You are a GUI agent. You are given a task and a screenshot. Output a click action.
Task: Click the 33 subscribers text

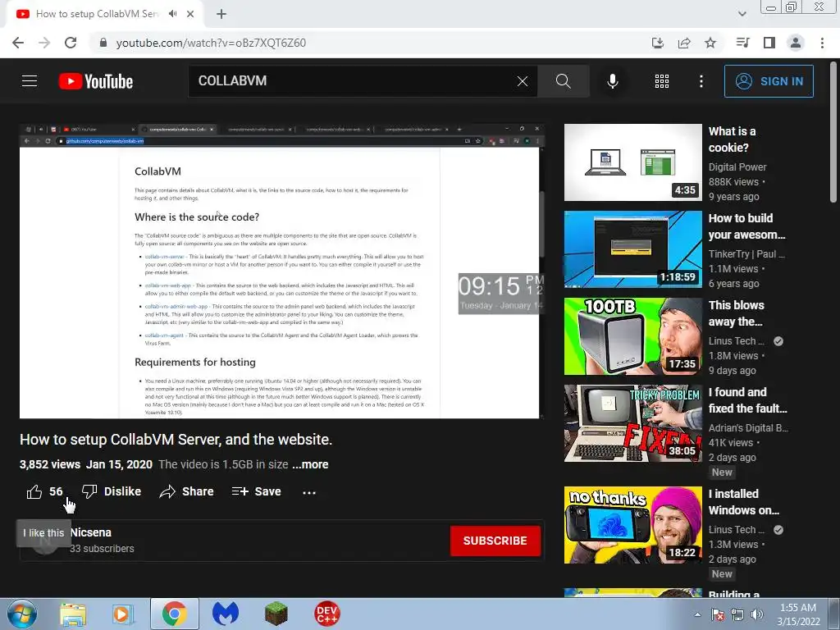coord(102,549)
